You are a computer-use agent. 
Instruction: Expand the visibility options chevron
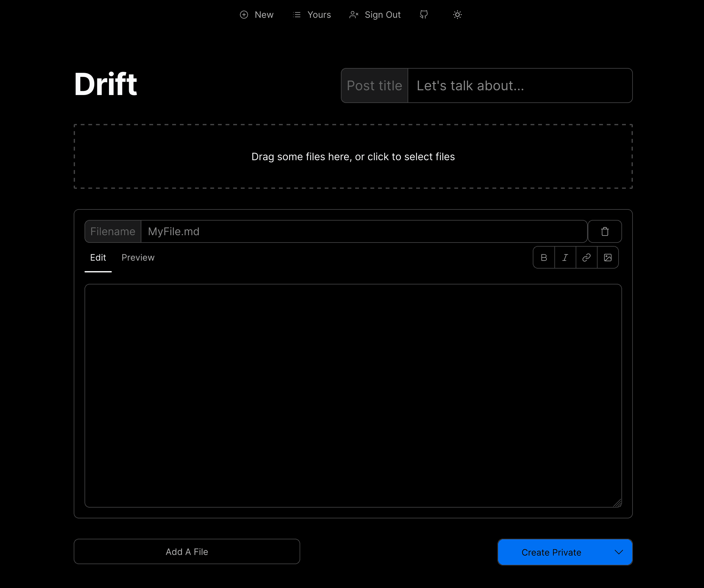pyautogui.click(x=619, y=552)
